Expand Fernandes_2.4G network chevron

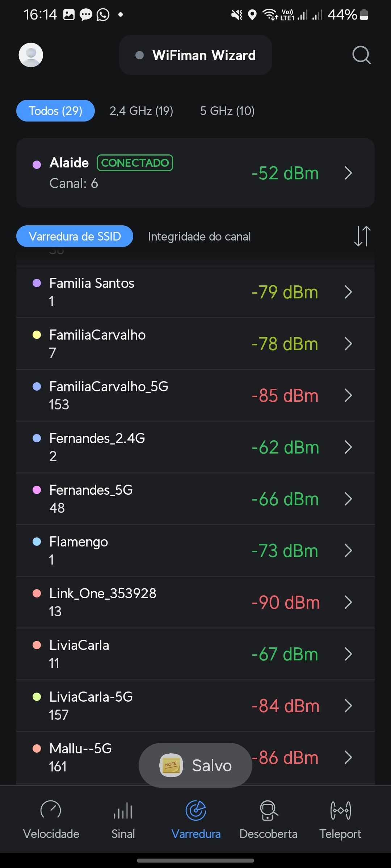(x=348, y=447)
